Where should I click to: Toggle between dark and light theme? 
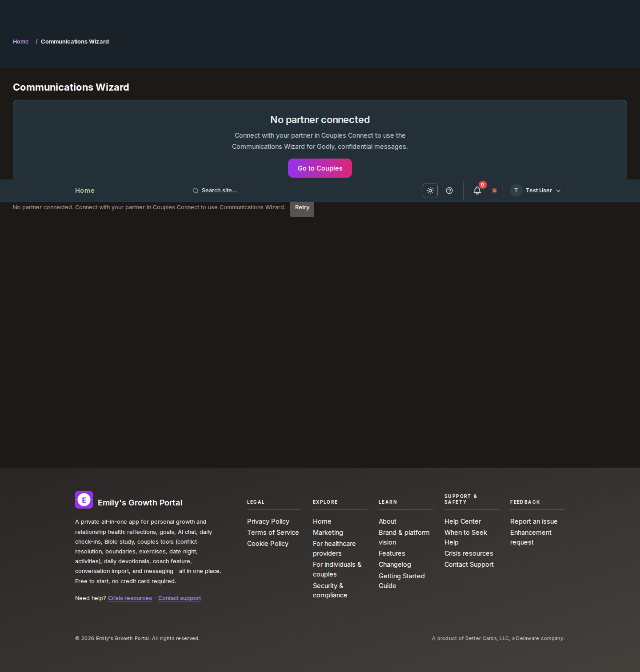[x=430, y=191]
